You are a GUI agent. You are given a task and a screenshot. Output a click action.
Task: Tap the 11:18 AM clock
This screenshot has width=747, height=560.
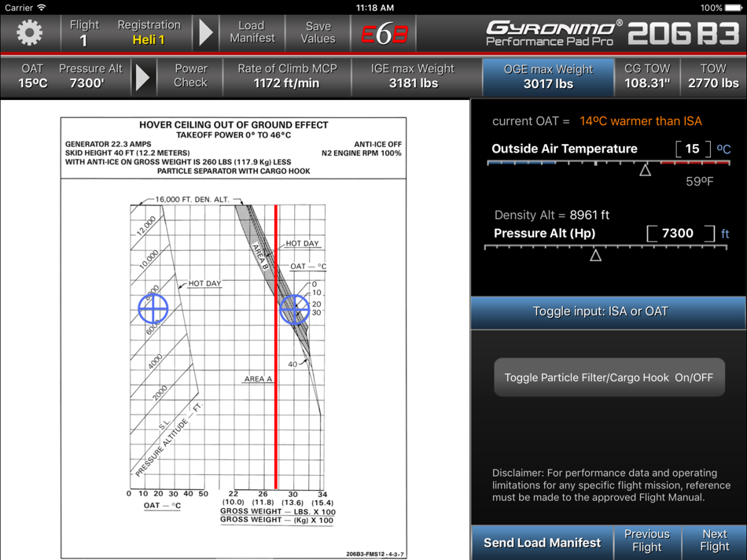375,8
